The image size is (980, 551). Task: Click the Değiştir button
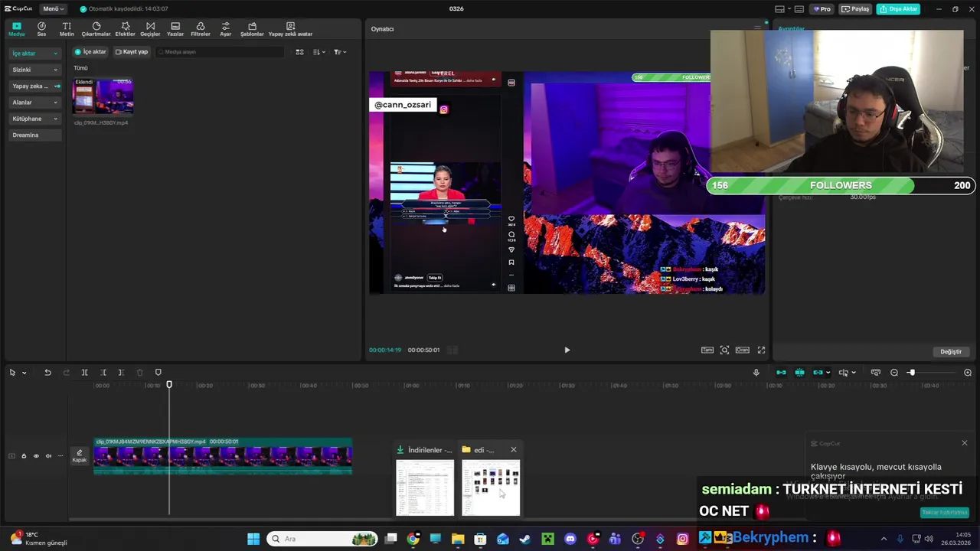951,351
